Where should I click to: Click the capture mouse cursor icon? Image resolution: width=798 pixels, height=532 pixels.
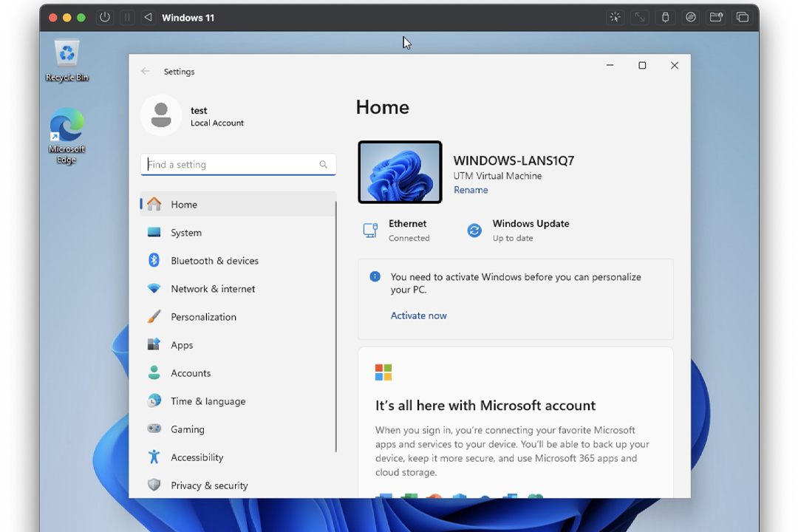614,17
